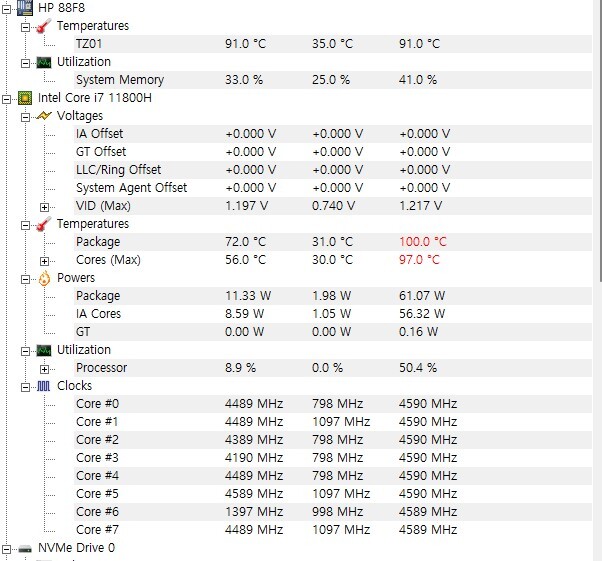
Task: Click the Utilization icon under Intel Core i7
Action: (44, 350)
